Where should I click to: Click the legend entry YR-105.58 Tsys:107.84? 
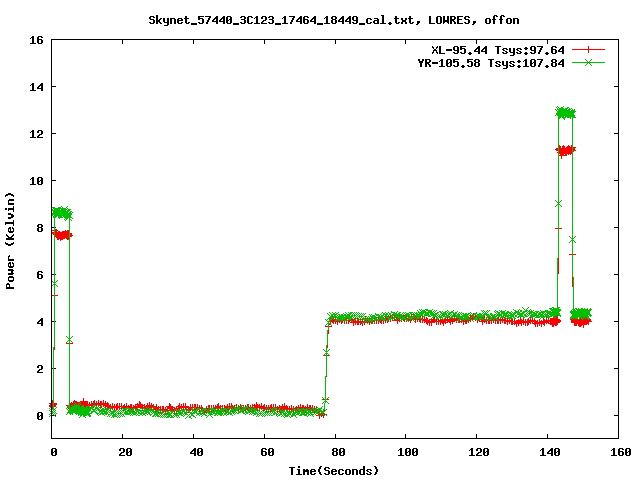coord(491,63)
